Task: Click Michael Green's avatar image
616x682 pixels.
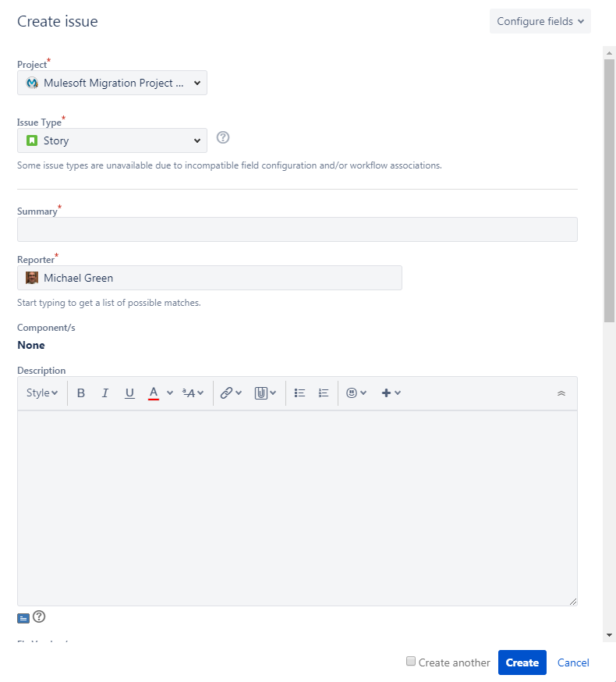Action: 32,278
